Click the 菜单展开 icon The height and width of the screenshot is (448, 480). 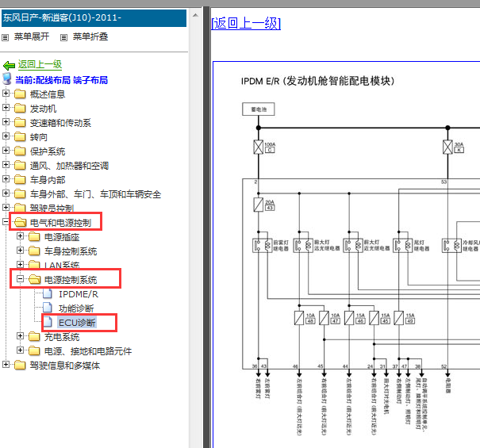click(x=6, y=37)
